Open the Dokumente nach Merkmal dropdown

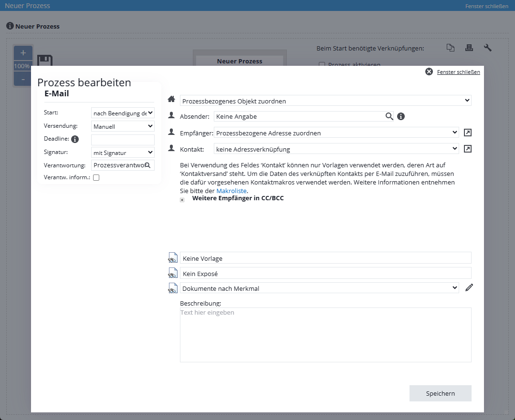tap(319, 288)
